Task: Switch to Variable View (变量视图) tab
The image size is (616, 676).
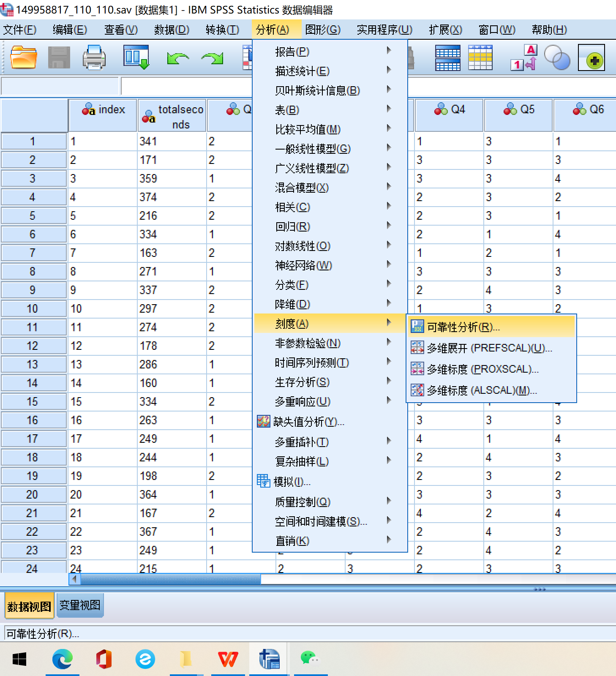Action: (x=80, y=605)
